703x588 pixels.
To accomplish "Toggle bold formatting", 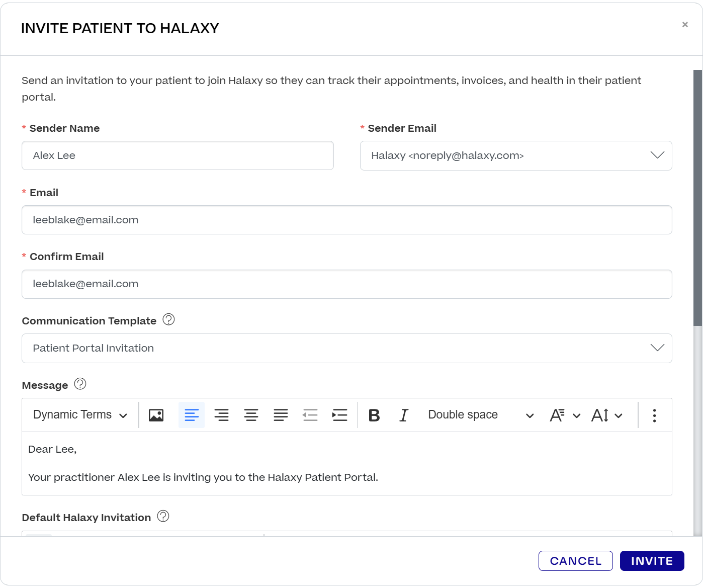I will click(374, 414).
